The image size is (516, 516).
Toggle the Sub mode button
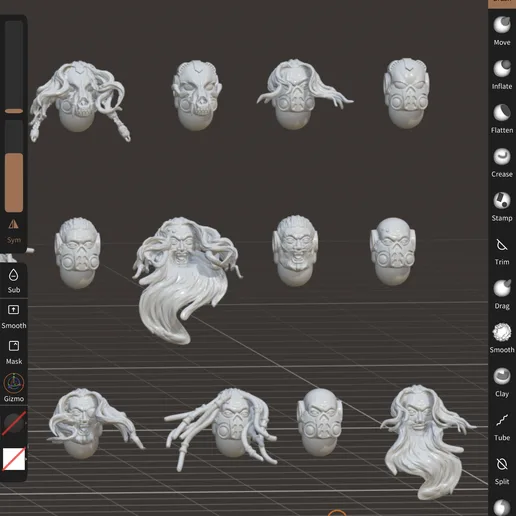pos(14,281)
